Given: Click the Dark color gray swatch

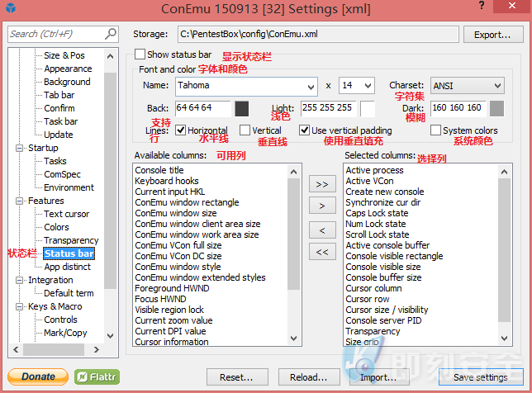Looking at the screenshot, I should pos(496,108).
